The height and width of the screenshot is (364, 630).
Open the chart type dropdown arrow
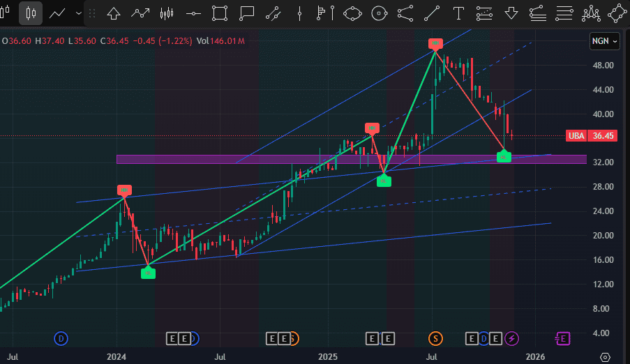[x=76, y=13]
